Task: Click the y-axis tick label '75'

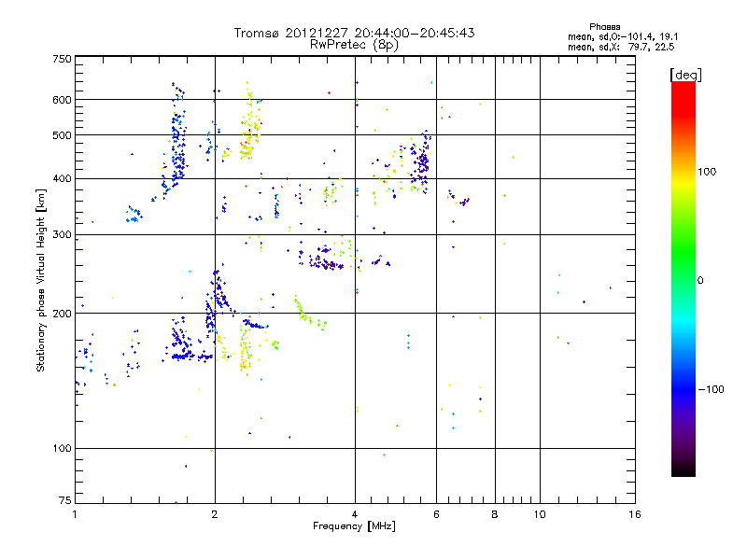Action: [x=65, y=500]
